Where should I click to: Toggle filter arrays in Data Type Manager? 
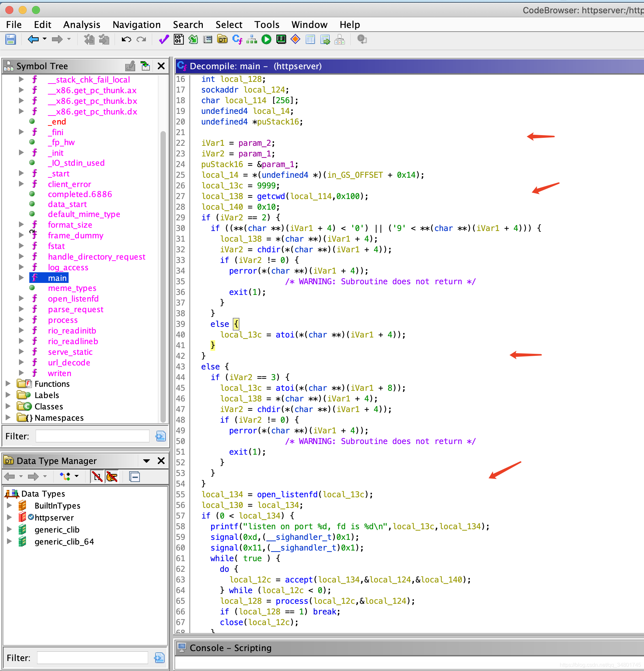pos(97,477)
